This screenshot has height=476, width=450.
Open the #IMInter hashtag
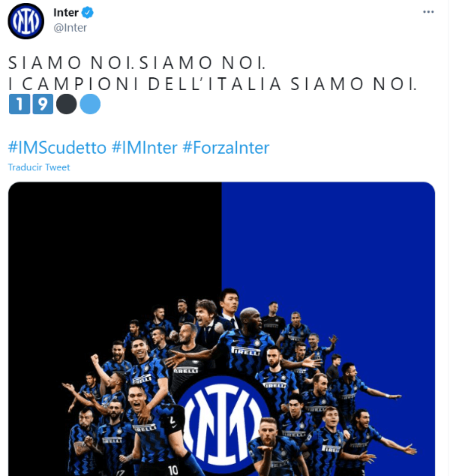point(144,147)
